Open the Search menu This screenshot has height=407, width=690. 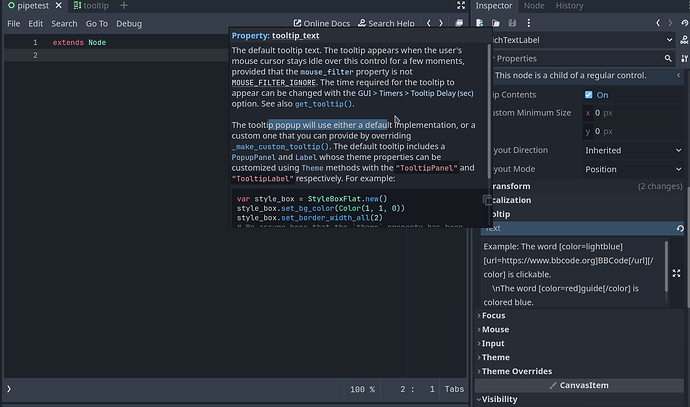(64, 24)
